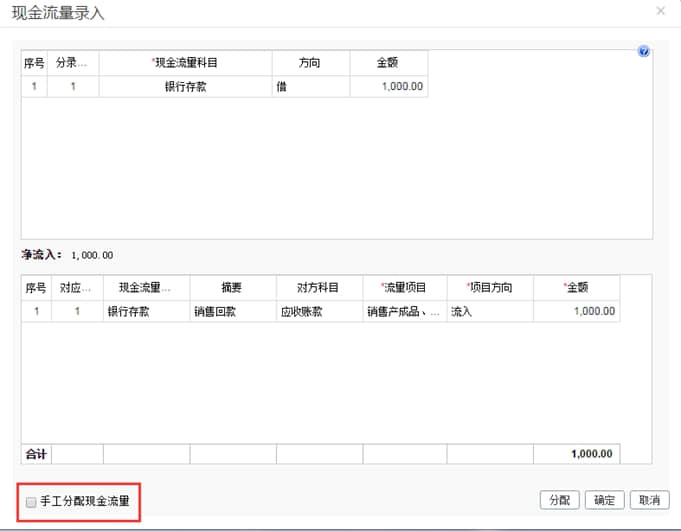Click the 方向 column header
This screenshot has width=681, height=531.
[x=311, y=63]
